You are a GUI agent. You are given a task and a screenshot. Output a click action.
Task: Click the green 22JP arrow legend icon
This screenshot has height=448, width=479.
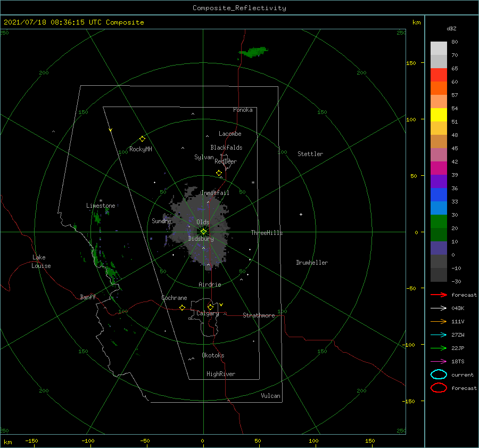[x=439, y=348]
